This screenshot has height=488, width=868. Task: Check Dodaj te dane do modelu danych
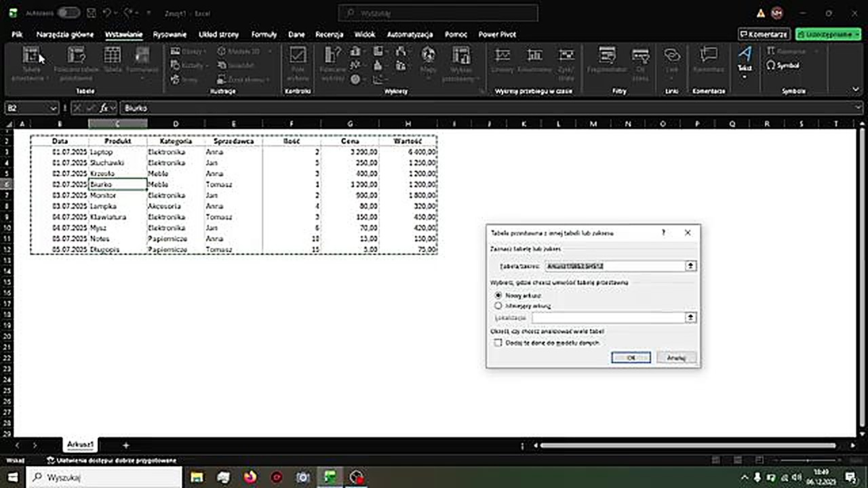click(498, 343)
